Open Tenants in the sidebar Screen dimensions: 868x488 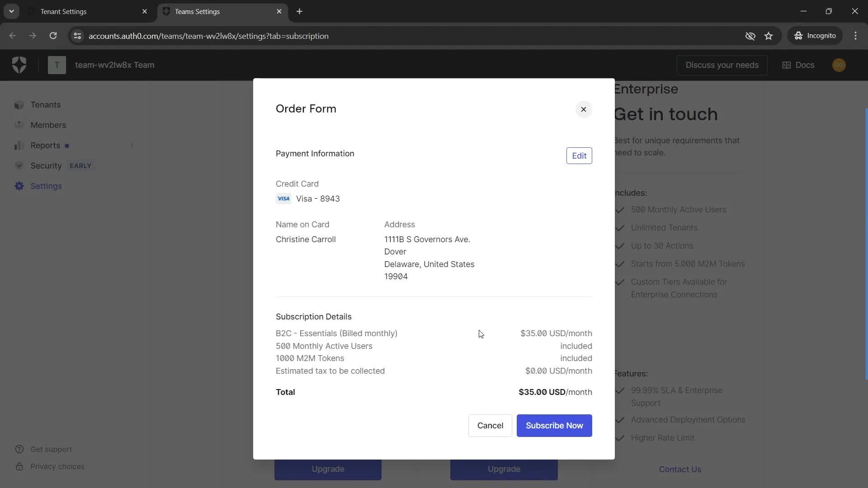[x=45, y=105]
